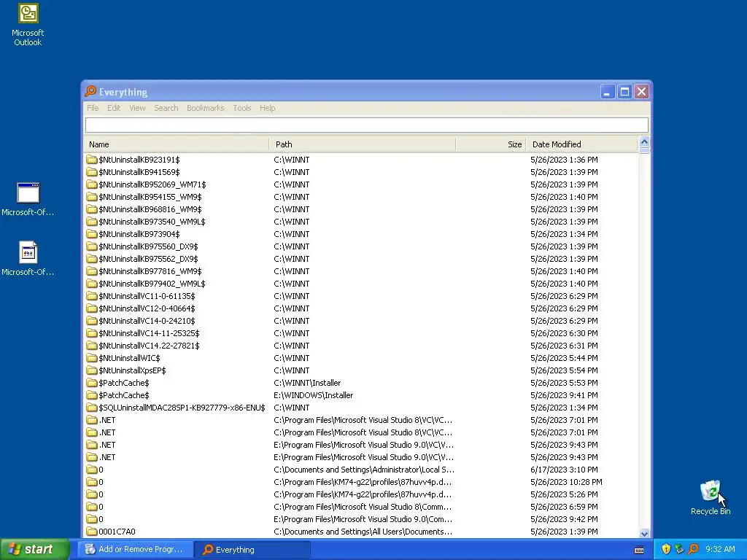Click folder icon for $NtUninstallKB952069_WM71$
The image size is (747, 560).
pos(91,184)
